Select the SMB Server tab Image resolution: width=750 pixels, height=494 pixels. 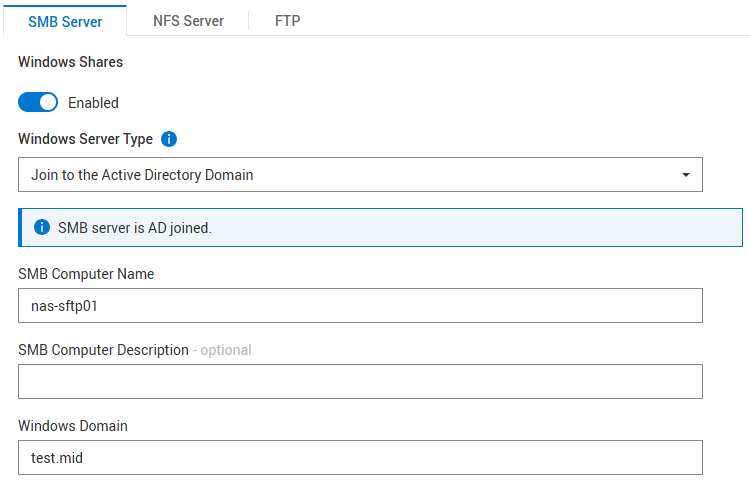point(65,20)
